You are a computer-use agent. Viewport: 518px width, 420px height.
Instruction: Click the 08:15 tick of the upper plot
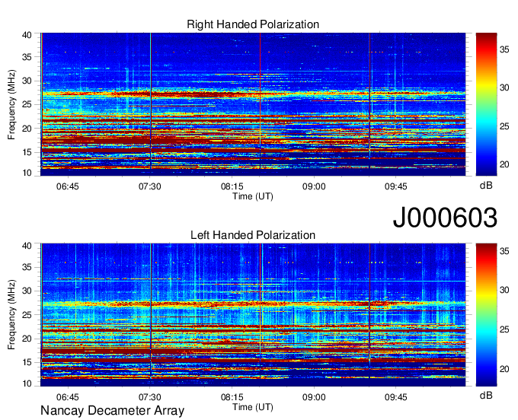click(x=232, y=186)
